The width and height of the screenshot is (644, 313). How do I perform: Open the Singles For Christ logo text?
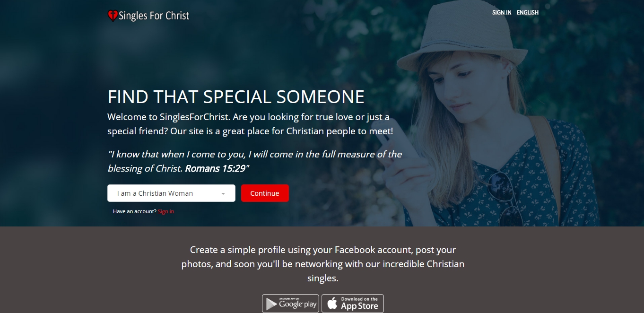pyautogui.click(x=154, y=16)
